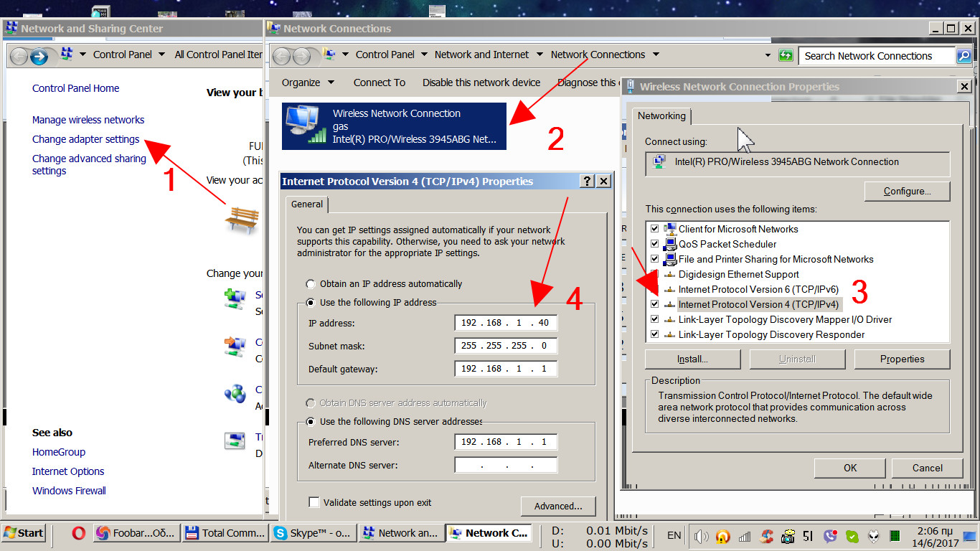Click the Install... button

692,359
